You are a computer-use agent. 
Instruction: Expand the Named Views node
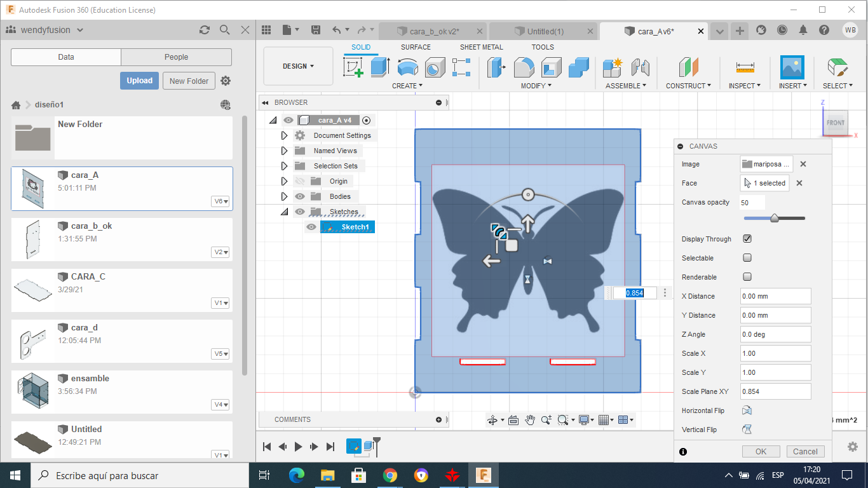pos(284,151)
